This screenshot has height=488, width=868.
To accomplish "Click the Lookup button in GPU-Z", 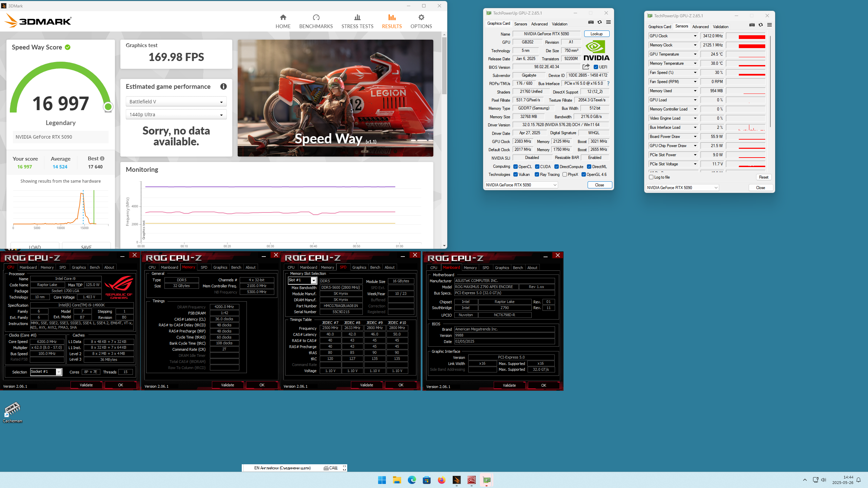I will pos(596,34).
